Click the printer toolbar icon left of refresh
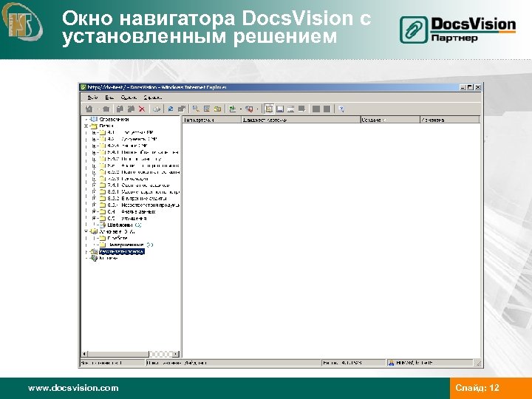 point(157,109)
